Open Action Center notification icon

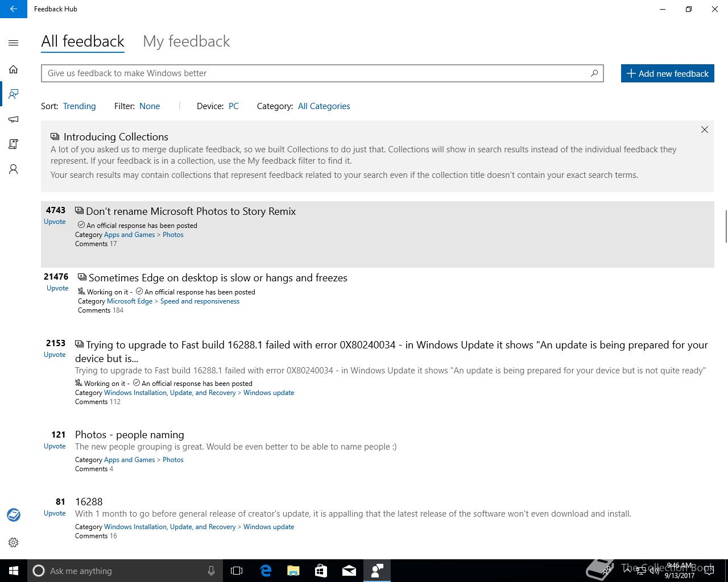(x=709, y=571)
